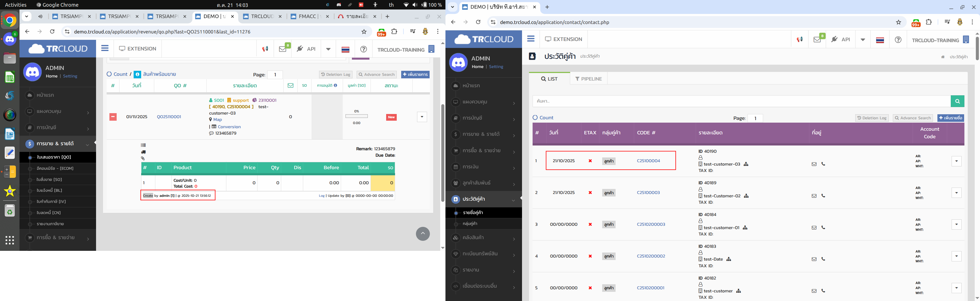The height and width of the screenshot is (301, 980).
Task: Click the Advance Search button in contact list
Action: [913, 118]
